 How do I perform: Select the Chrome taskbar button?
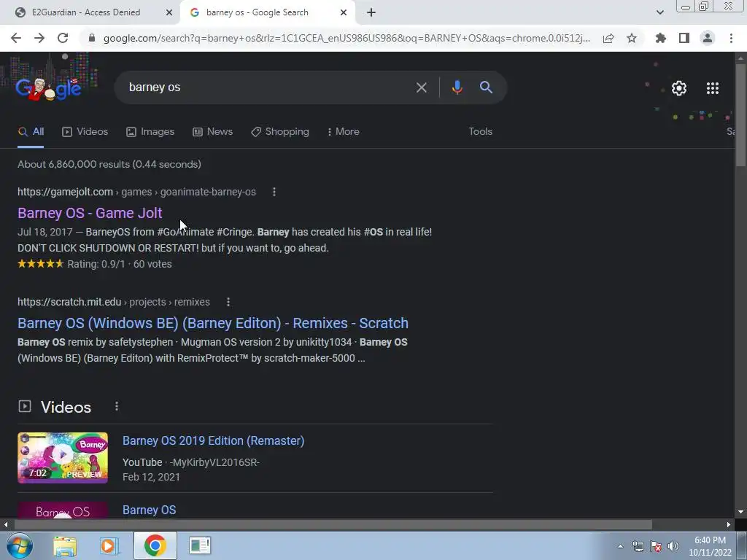point(155,545)
